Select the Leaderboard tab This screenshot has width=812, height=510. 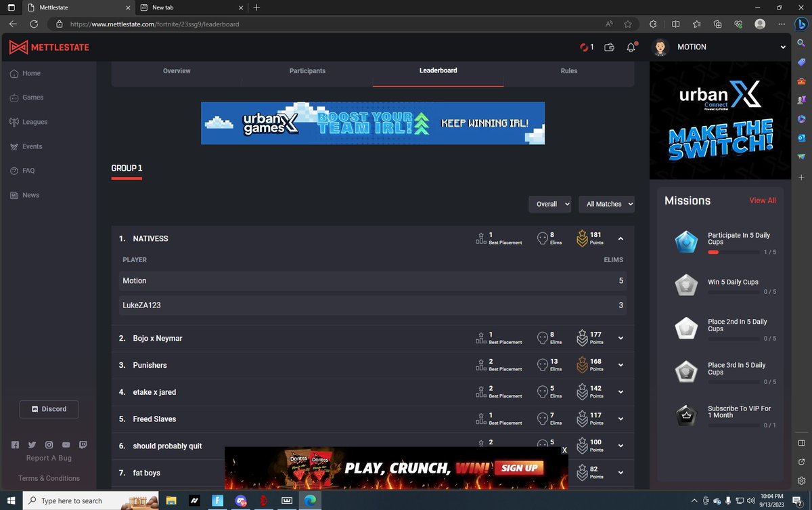pos(438,70)
